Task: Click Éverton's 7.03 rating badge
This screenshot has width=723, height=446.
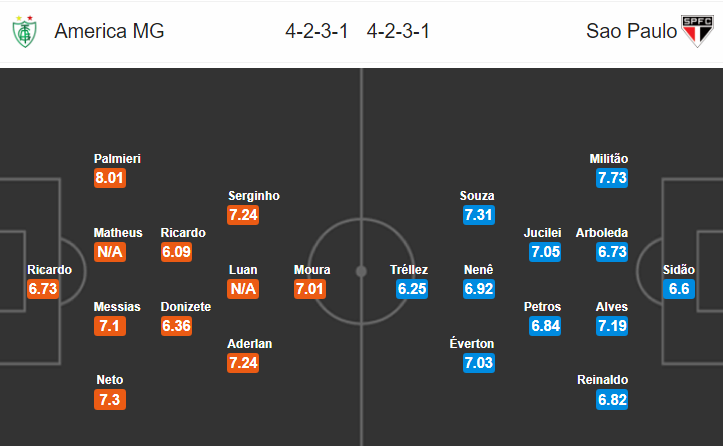Action: pyautogui.click(x=478, y=363)
